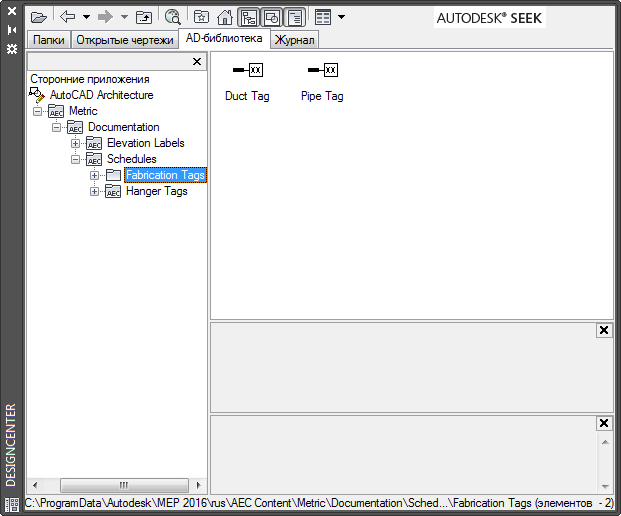
Task: Select the Hanger Tags tree item
Action: click(157, 191)
